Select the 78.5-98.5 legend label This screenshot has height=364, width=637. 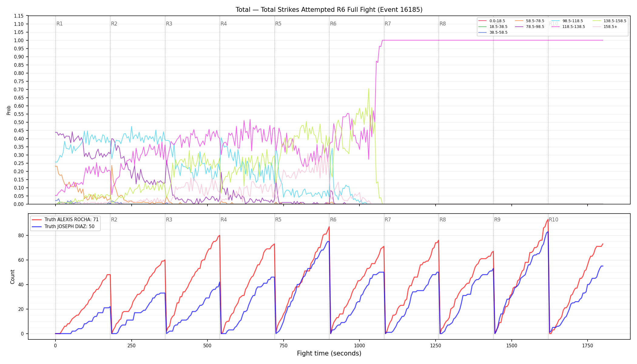tap(535, 27)
